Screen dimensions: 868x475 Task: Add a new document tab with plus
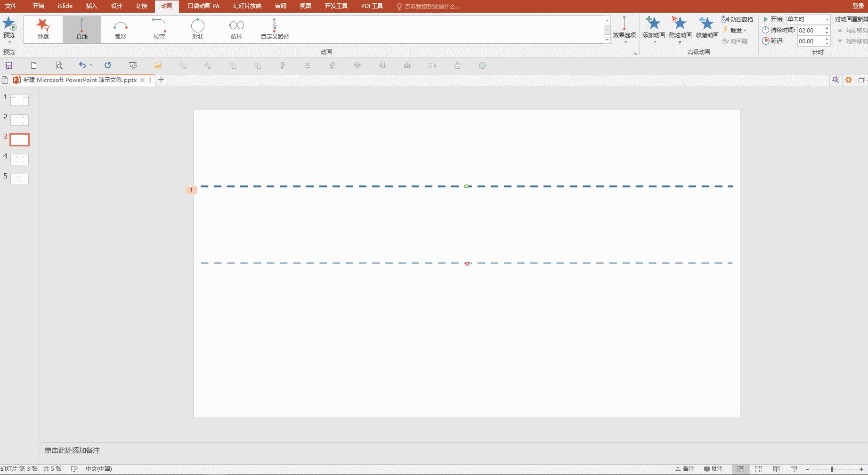pos(161,80)
